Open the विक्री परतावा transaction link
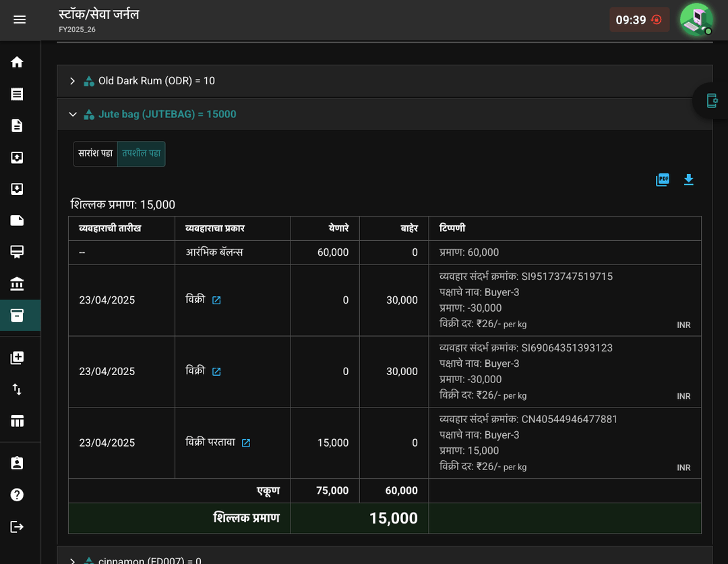Image resolution: width=728 pixels, height=564 pixels. [x=246, y=443]
